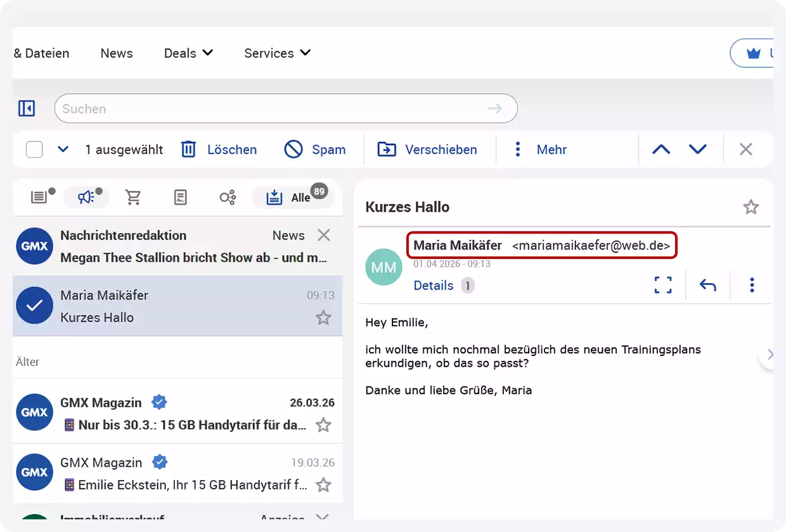This screenshot has width=786, height=532.
Task: Expand the selection options chevron
Action: coord(62,149)
